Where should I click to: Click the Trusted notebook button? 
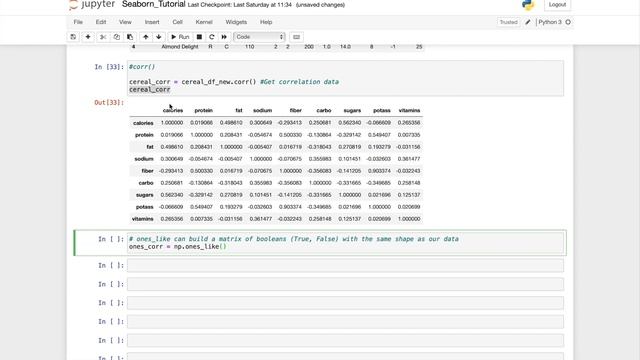click(508, 22)
